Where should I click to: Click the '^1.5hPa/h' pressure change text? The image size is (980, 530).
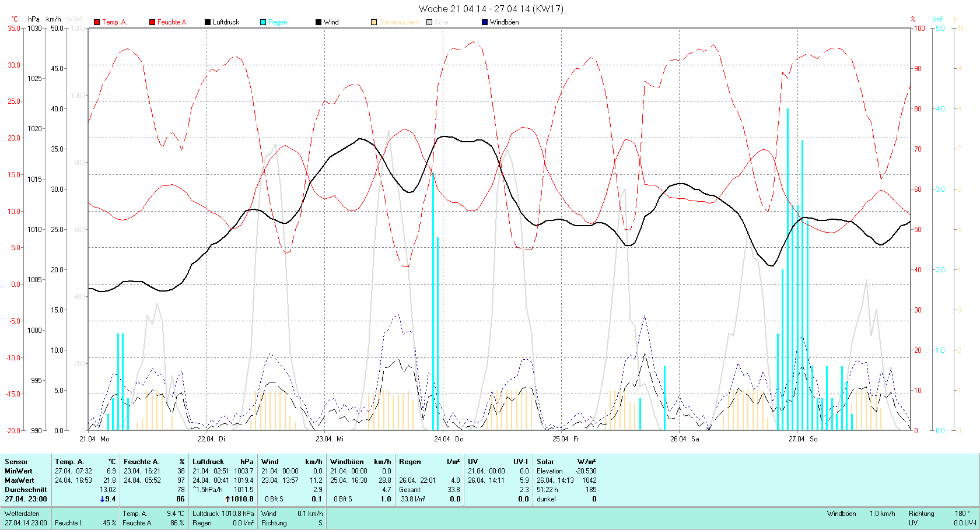(x=208, y=490)
